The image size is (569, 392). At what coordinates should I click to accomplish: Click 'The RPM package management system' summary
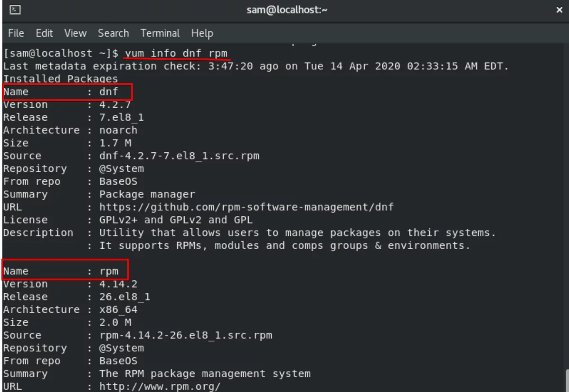click(x=205, y=374)
